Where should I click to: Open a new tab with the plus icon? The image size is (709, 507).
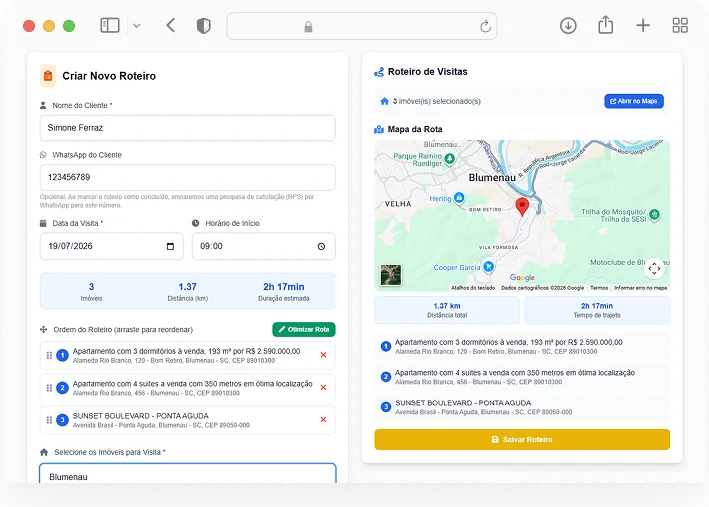click(x=643, y=25)
